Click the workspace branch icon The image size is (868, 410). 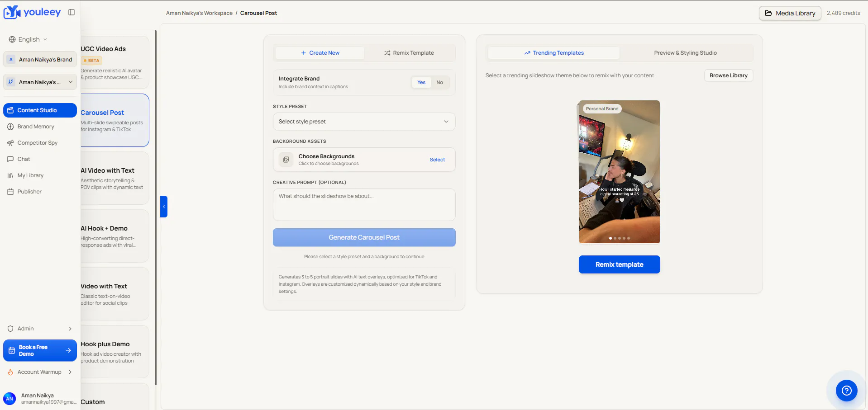tap(11, 82)
